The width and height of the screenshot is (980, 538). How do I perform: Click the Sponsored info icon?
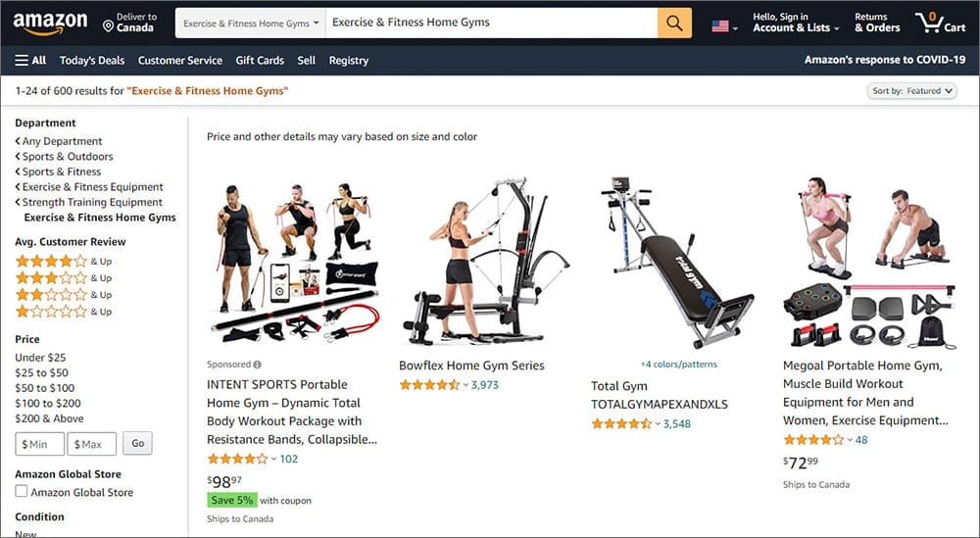(258, 365)
